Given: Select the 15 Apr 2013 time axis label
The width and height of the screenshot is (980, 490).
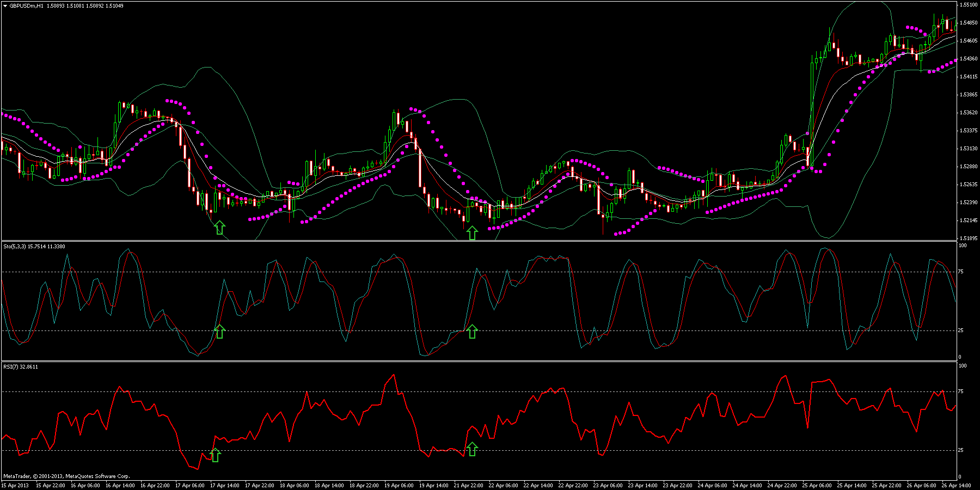Looking at the screenshot, I should [16, 485].
